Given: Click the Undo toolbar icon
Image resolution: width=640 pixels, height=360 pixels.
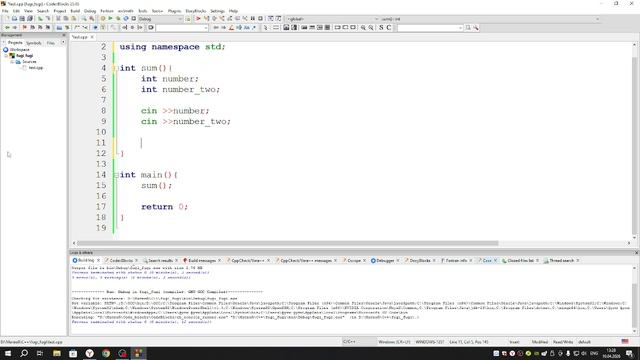Looking at the screenshot, I should click(40, 19).
